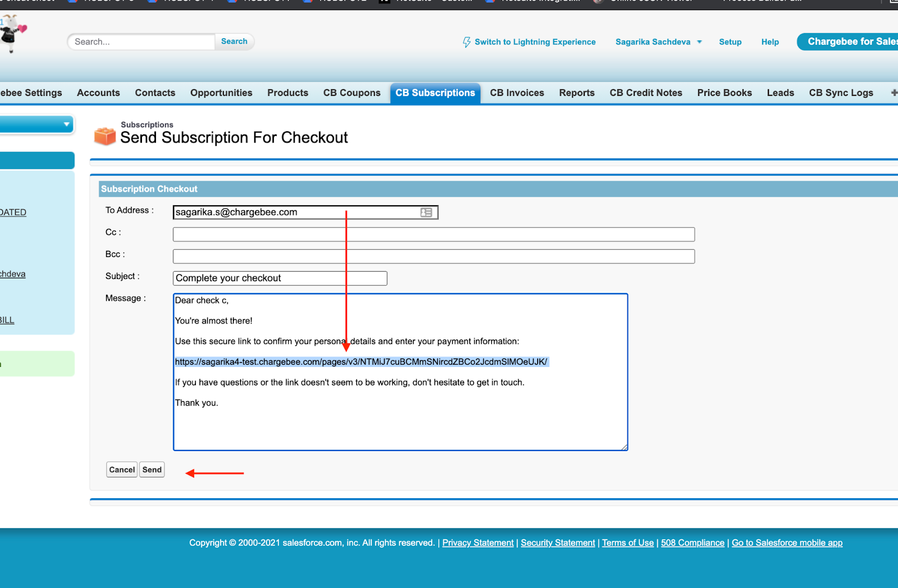The height and width of the screenshot is (588, 898).
Task: Switch to the Opportunities tab
Action: pos(221,93)
